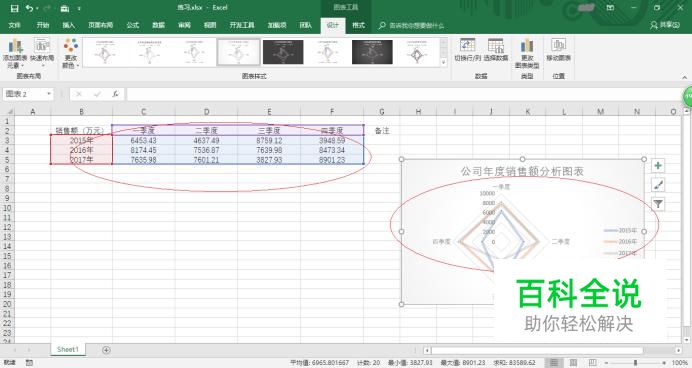Switch to the Home tab
Screen dimensions: 692x368
pos(43,25)
